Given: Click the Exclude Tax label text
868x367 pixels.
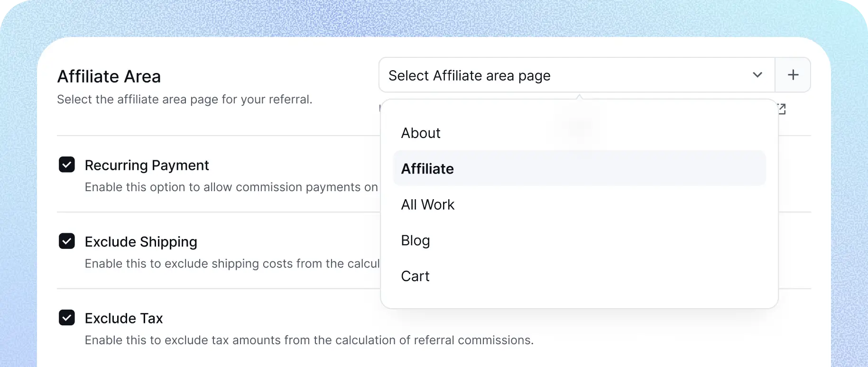Looking at the screenshot, I should 124,318.
